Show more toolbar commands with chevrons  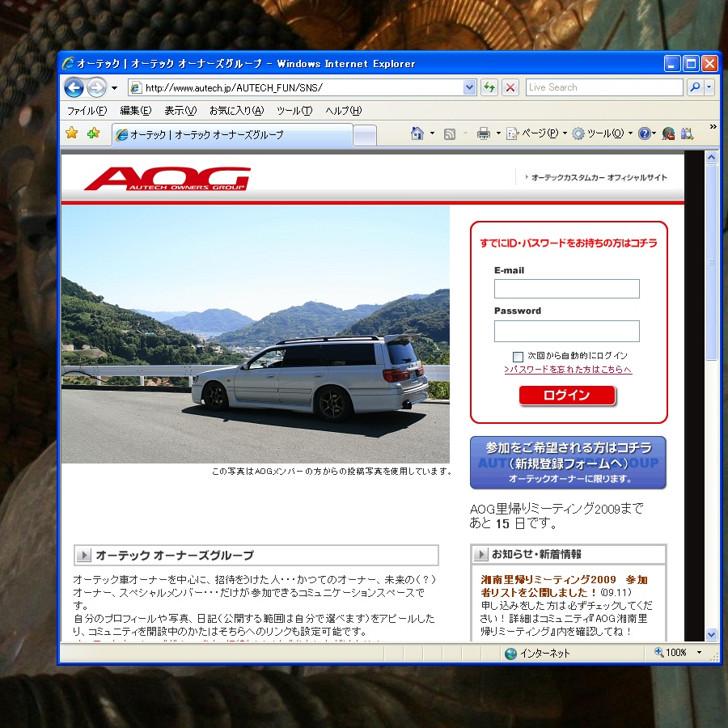pyautogui.click(x=713, y=126)
